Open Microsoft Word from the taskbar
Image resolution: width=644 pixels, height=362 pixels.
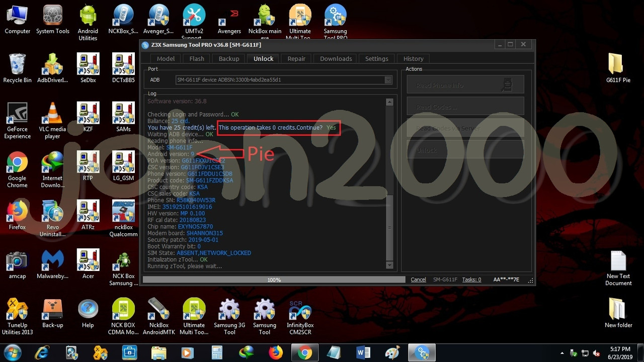pos(363,353)
